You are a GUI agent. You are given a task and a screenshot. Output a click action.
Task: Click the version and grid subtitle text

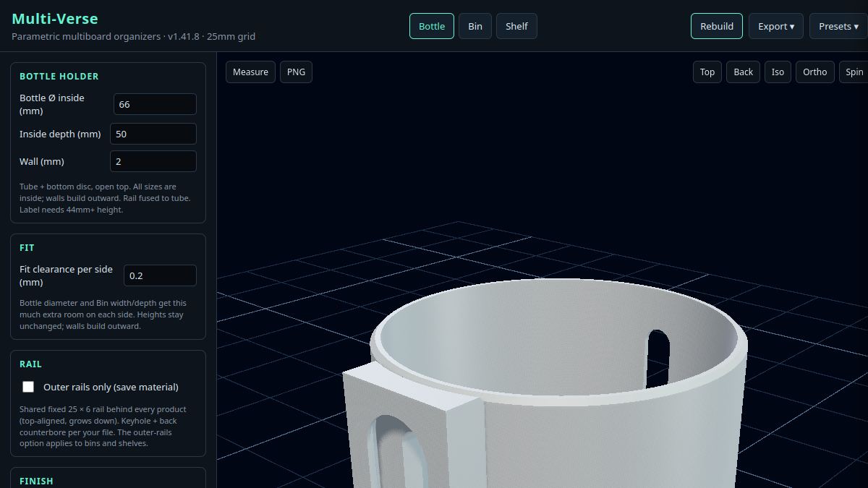[x=133, y=36]
